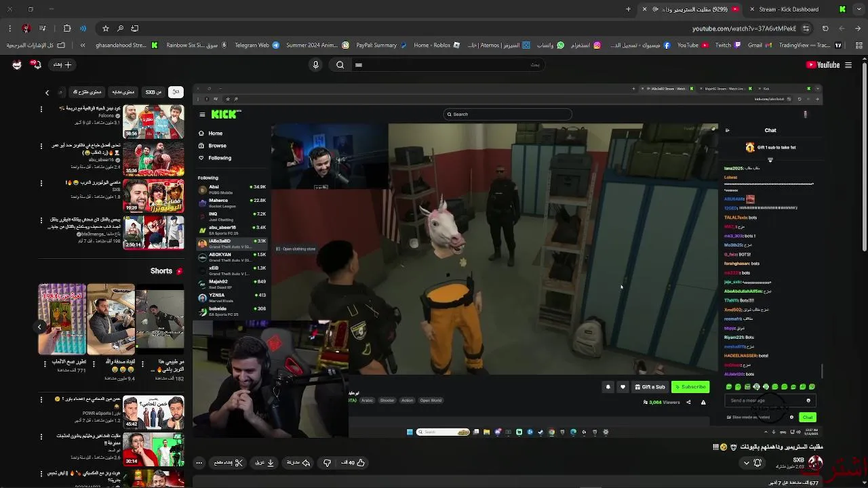Open browser profile avatar in toolbar
Image resolution: width=868 pixels, height=488 pixels.
(26, 28)
